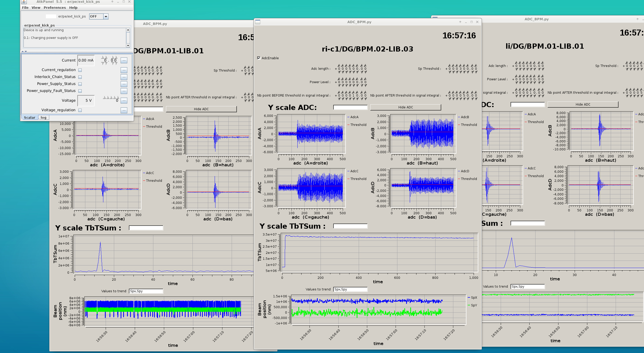Image resolution: width=644 pixels, height=353 pixels.
Task: Click Hide ADC in BPM.02-LIB.03 window
Action: pos(405,107)
